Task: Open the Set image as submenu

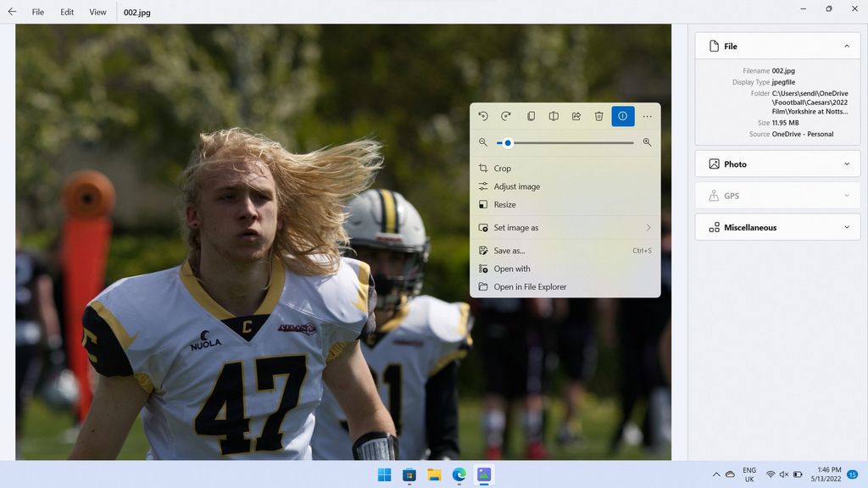Action: click(x=565, y=227)
